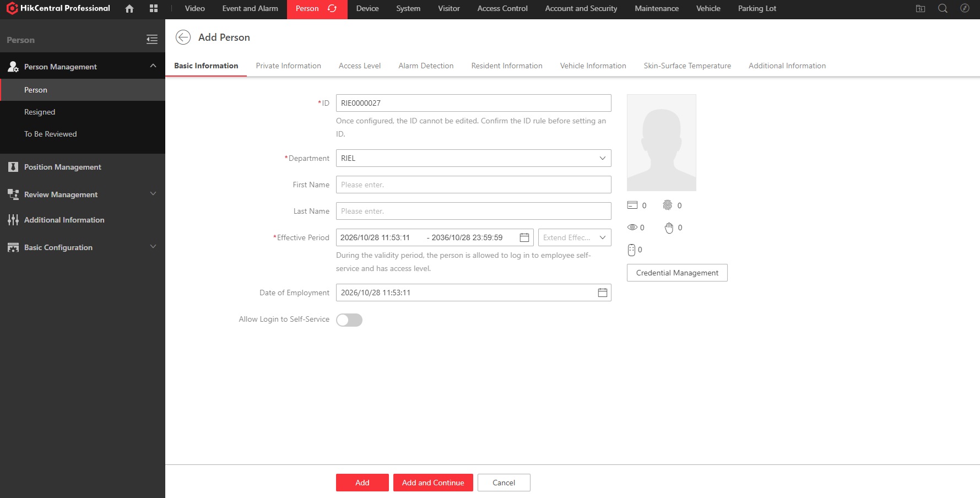Open the Effective Period calendar icon
The height and width of the screenshot is (498, 980).
[x=524, y=237]
